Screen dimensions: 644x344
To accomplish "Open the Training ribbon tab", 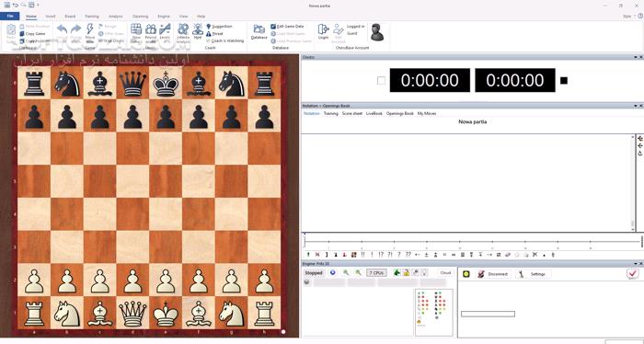I will coord(92,17).
